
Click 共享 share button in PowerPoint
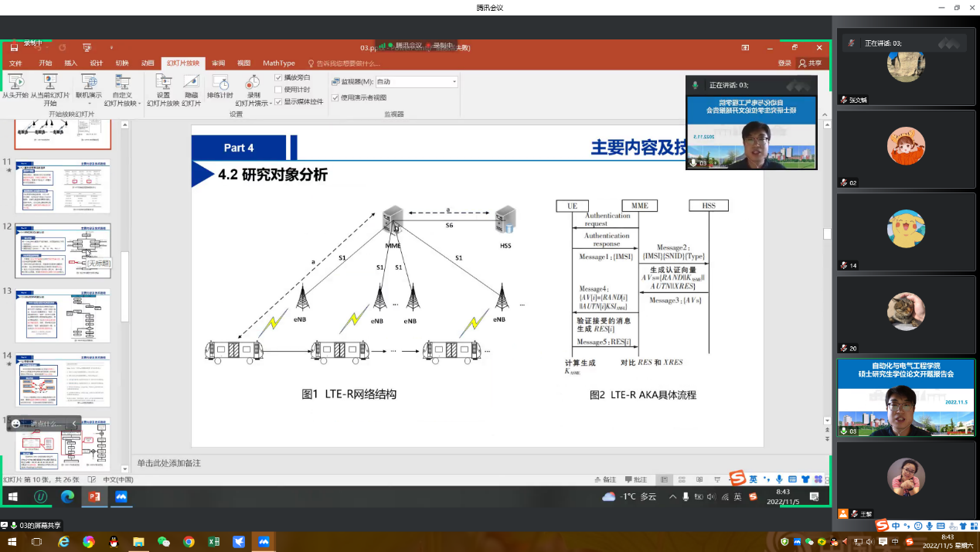810,63
